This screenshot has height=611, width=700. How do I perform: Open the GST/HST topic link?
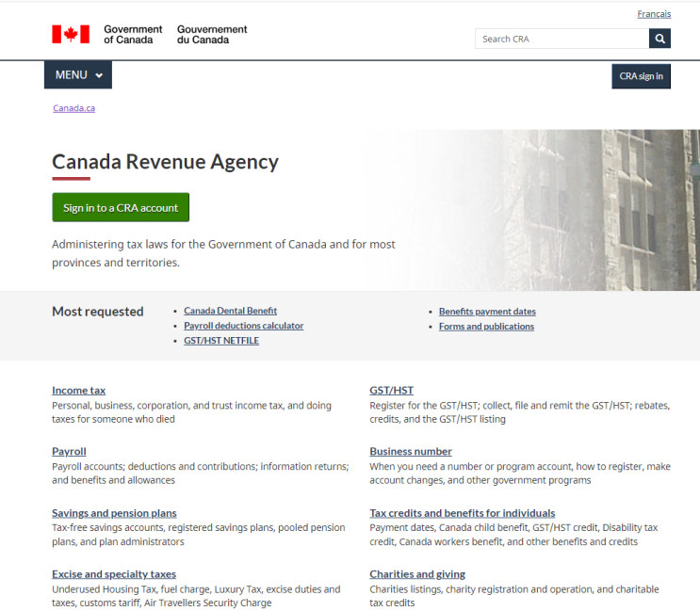[391, 391]
